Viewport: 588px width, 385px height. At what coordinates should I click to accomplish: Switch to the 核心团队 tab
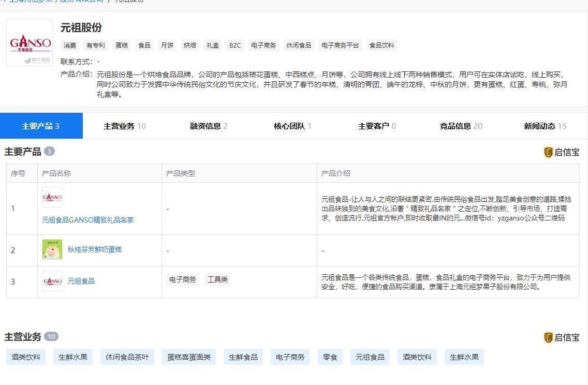[291, 125]
